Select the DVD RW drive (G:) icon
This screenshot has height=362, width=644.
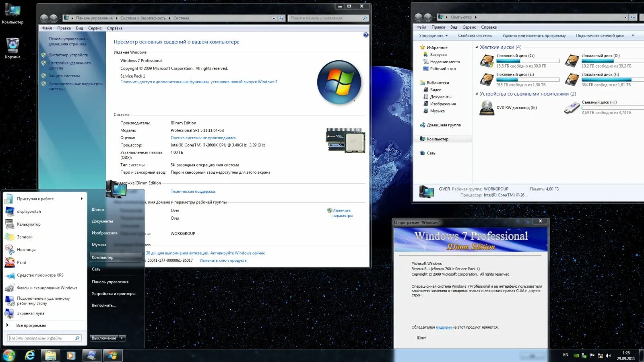(487, 108)
